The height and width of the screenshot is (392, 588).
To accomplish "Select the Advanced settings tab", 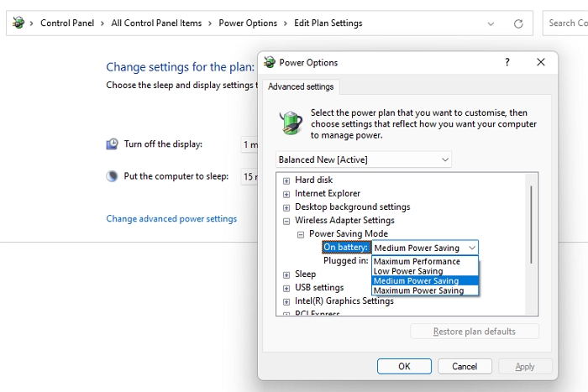I will pyautogui.click(x=301, y=86).
